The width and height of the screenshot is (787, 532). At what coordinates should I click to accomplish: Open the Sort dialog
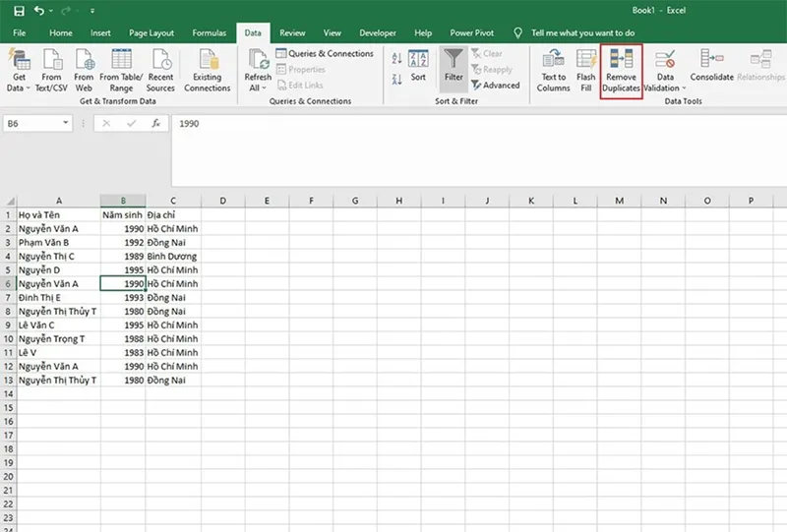click(x=418, y=66)
